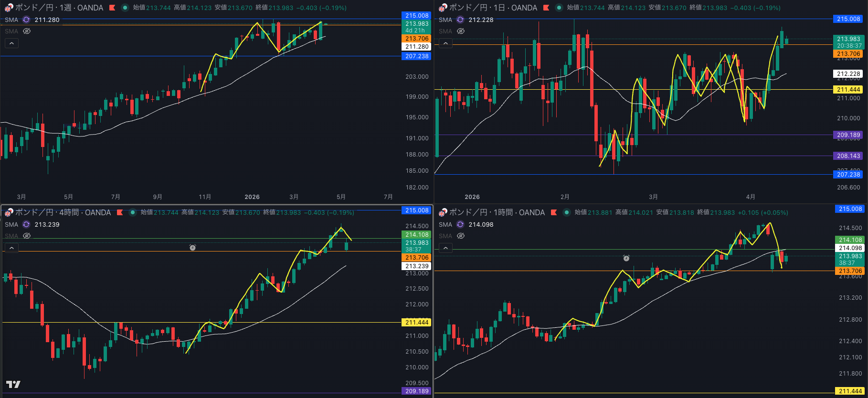Viewport: 868px width, 398px height.
Task: Collapse the indicator legend on the 4時間 chart
Action: click(11, 248)
